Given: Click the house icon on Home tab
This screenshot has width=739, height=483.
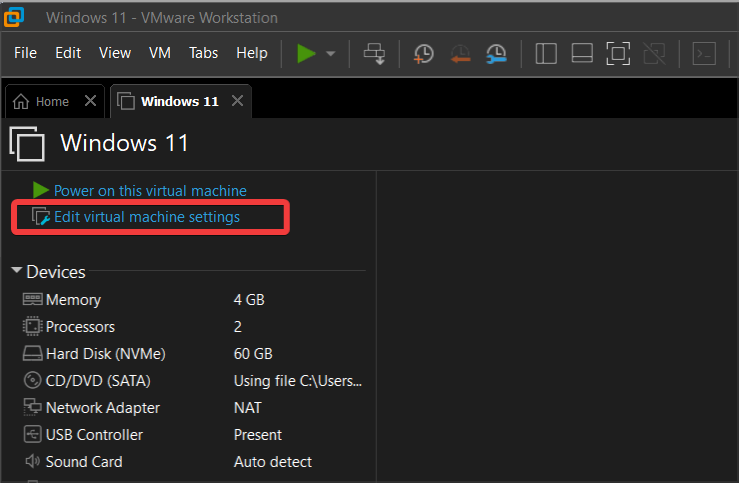Looking at the screenshot, I should pyautogui.click(x=21, y=101).
